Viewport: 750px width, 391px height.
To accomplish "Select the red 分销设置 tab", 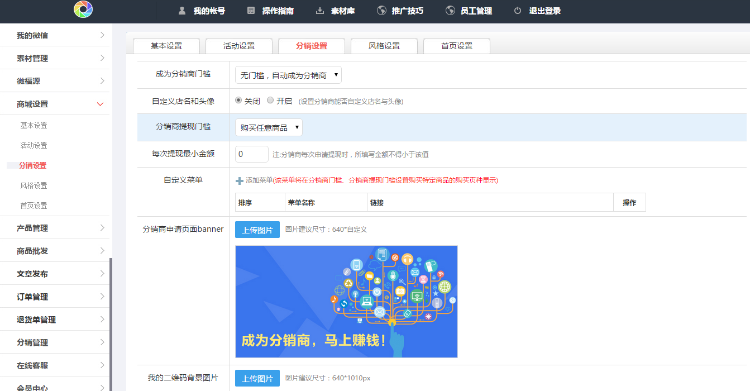I will (311, 46).
